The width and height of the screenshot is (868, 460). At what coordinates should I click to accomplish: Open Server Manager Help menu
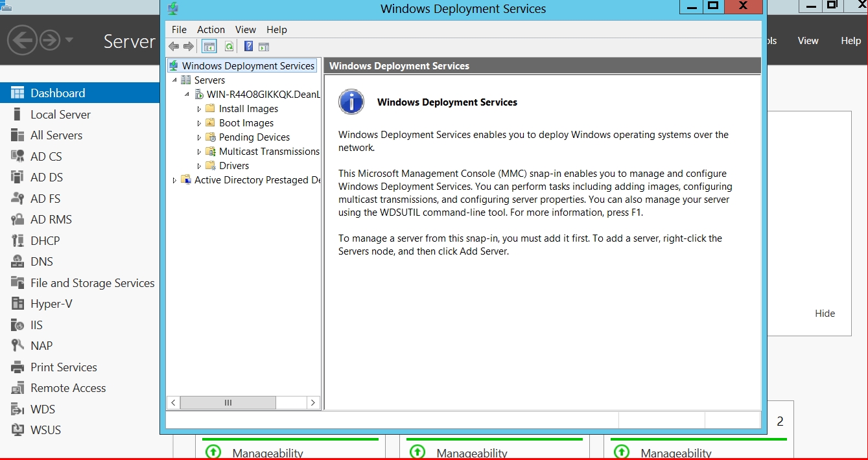(x=850, y=41)
